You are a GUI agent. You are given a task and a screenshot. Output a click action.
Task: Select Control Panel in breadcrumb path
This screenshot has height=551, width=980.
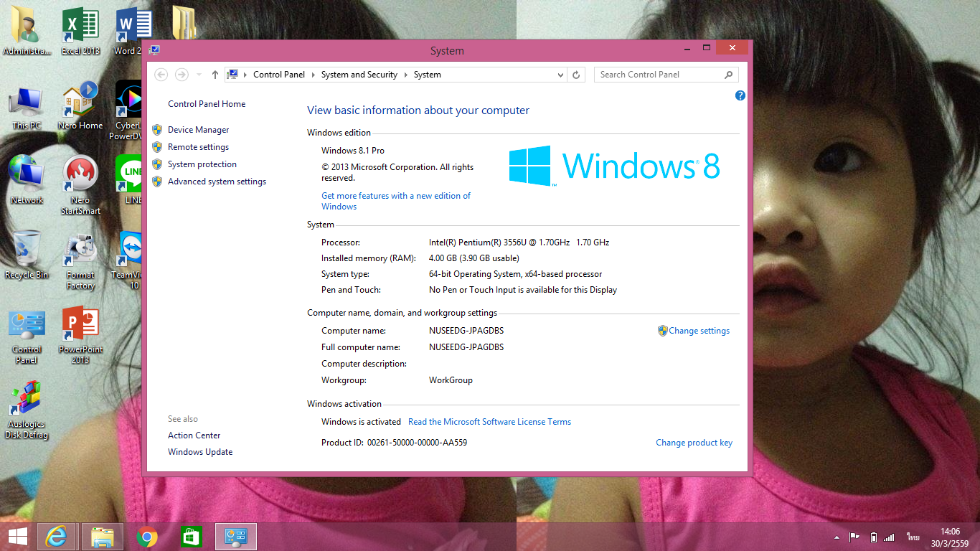pos(278,75)
